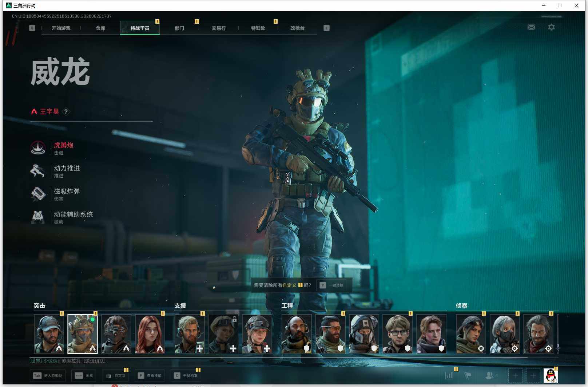The image size is (588, 387).
Task: Select the 磁吸炸弹 skill icon
Action: [38, 194]
